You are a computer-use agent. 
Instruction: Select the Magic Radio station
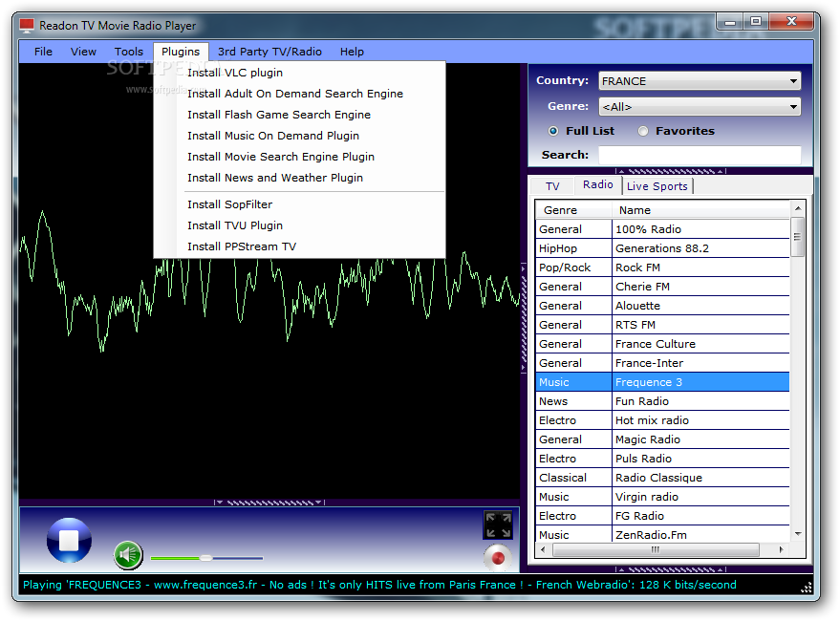[x=662, y=439]
